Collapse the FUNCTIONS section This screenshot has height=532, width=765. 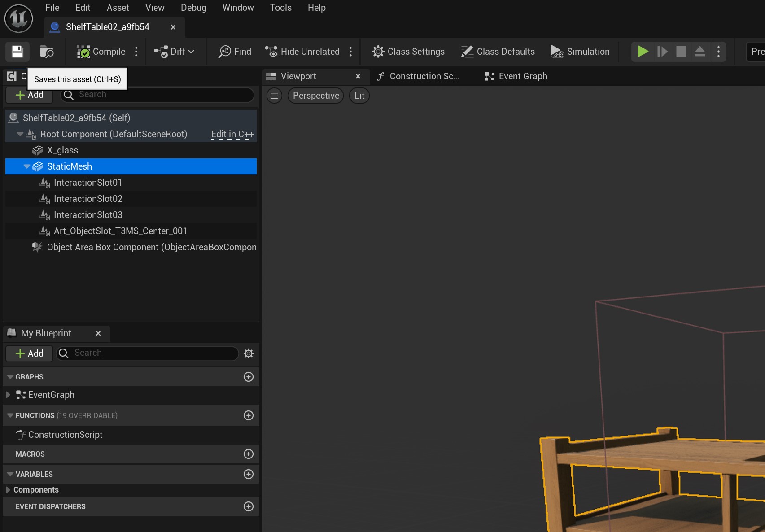[10, 415]
